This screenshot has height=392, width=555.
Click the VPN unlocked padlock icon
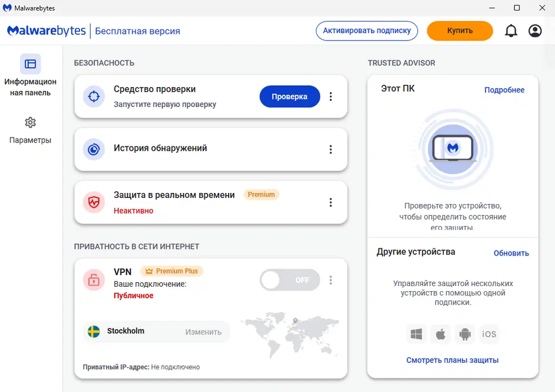[x=94, y=280]
